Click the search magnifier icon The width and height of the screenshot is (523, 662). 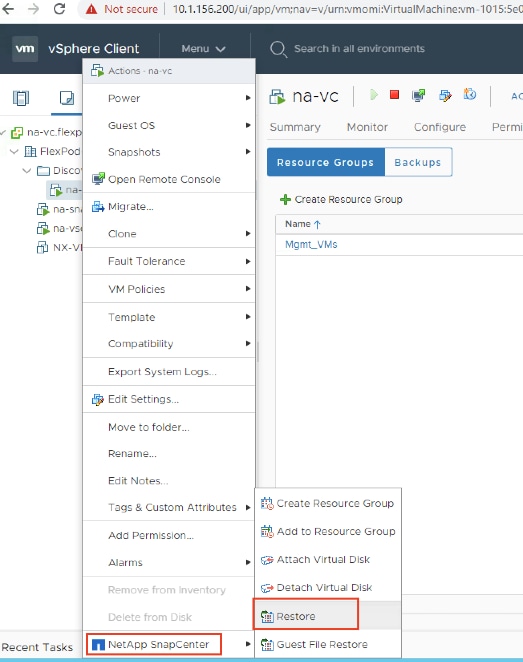(278, 49)
